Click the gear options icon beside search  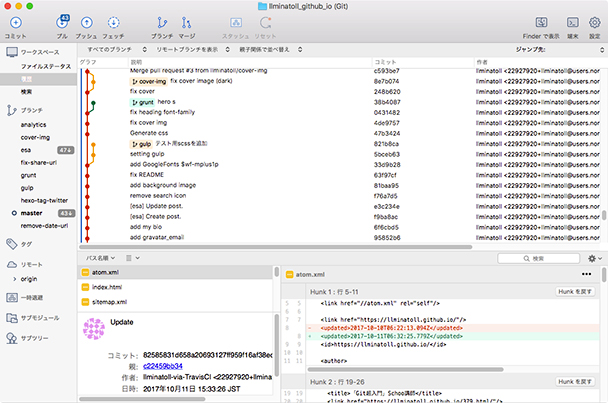(x=594, y=258)
